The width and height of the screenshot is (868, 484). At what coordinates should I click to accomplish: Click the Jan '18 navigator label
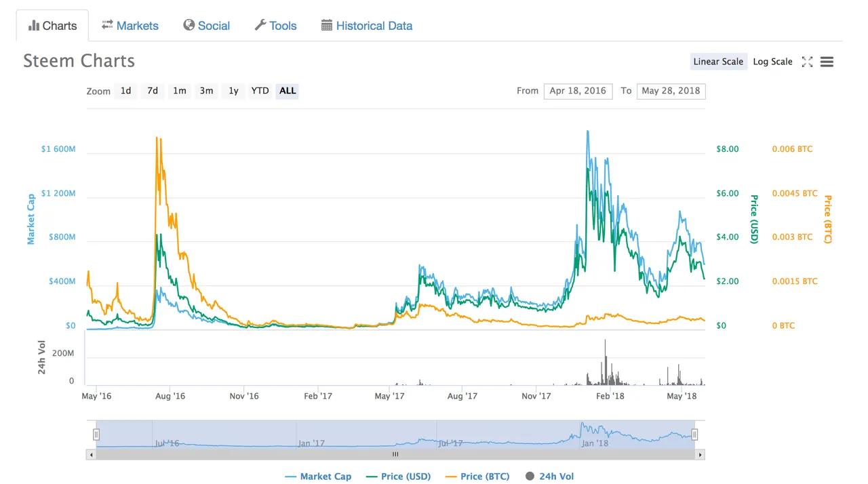click(x=595, y=443)
